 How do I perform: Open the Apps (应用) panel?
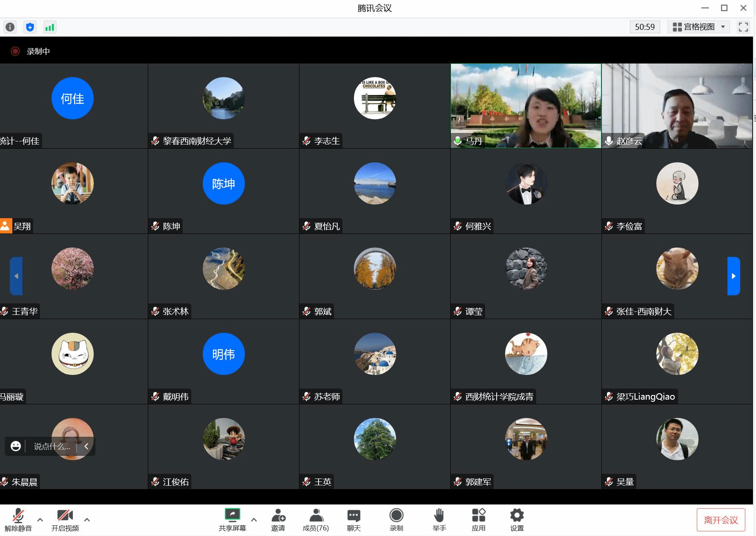[x=478, y=520]
